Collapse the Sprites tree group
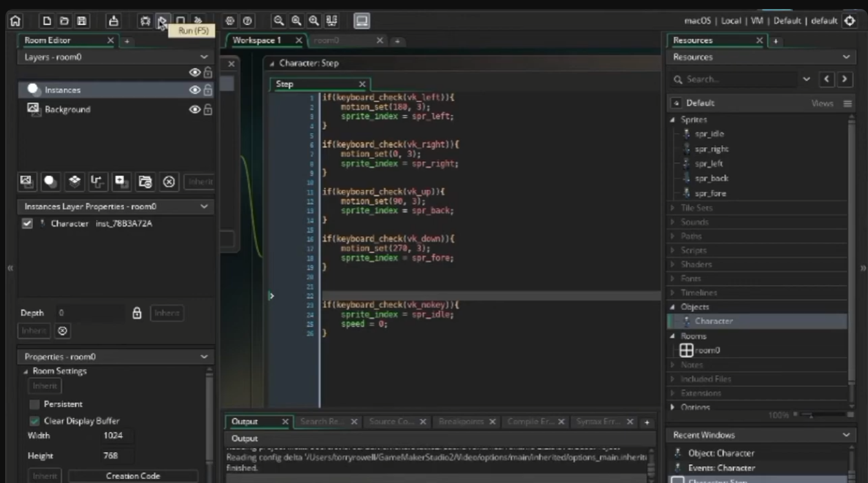This screenshot has width=868, height=483. (x=672, y=119)
